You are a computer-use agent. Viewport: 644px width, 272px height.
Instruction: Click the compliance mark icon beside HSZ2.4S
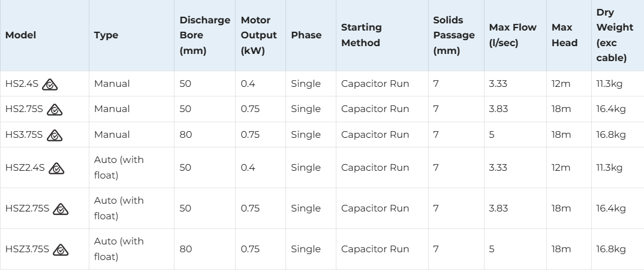[x=57, y=168]
